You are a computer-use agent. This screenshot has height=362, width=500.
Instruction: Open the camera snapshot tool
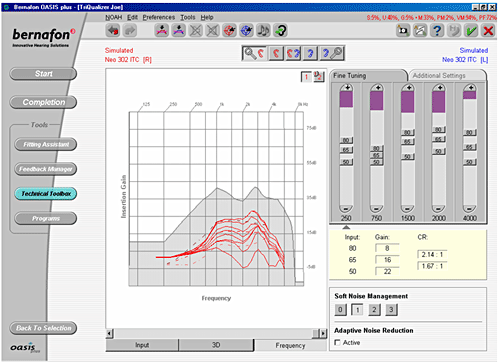pyautogui.click(x=403, y=31)
